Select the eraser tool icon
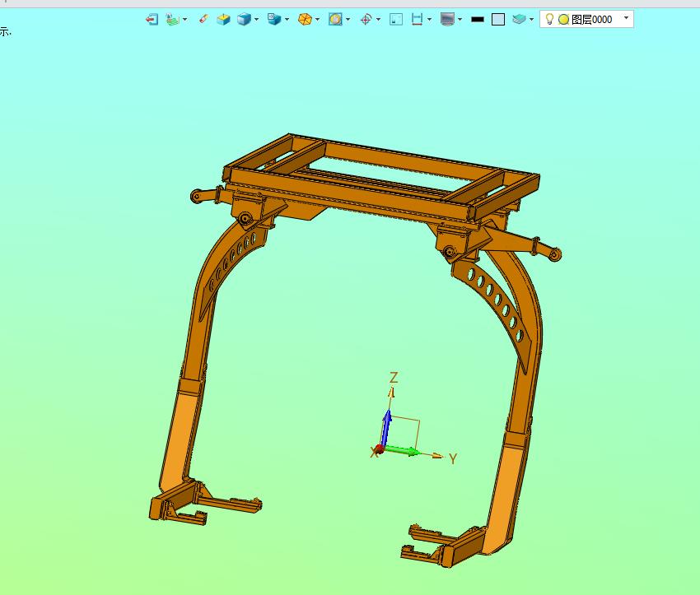The image size is (700, 595). point(203,19)
